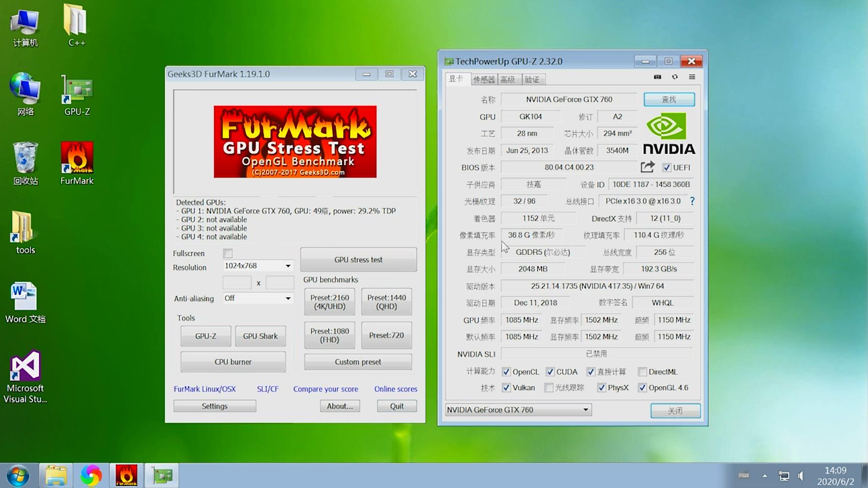Select the GPU-Z icon on the taskbar

pos(161,475)
